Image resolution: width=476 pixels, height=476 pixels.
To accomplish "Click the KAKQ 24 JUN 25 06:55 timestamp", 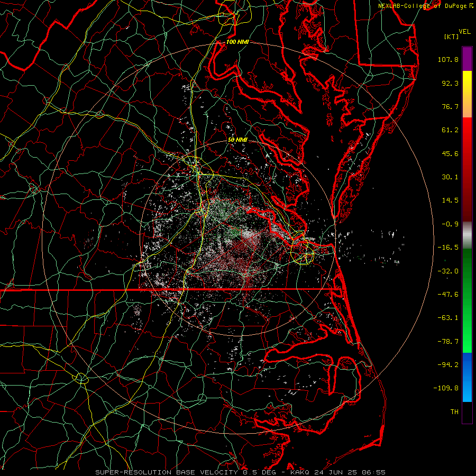I will 338,472.
